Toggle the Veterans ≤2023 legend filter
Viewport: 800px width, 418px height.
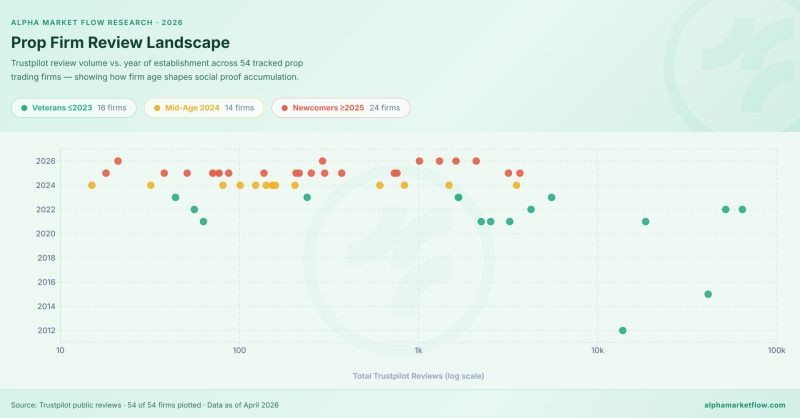[x=72, y=107]
